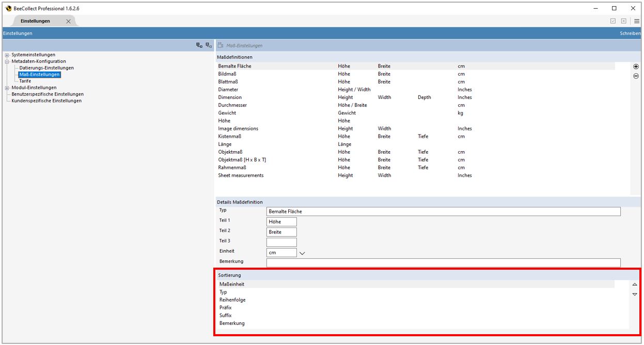Select Tarife in the settings tree
644x345 pixels.
click(25, 81)
